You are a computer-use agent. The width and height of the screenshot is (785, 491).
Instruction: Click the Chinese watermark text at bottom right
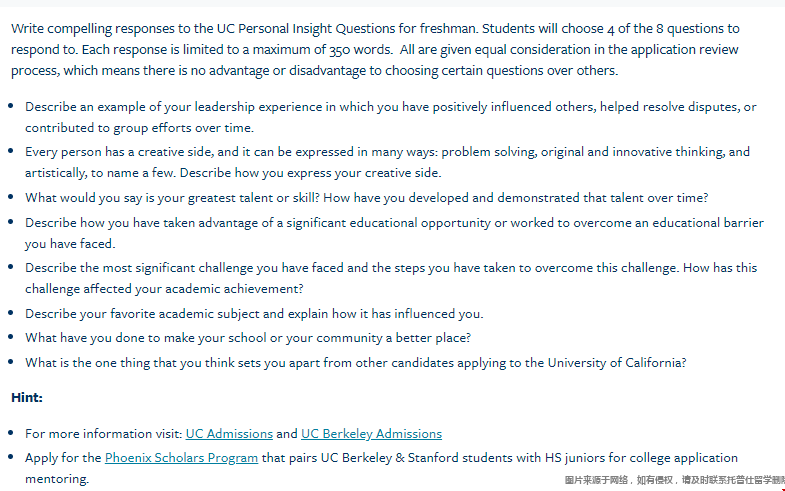(673, 482)
